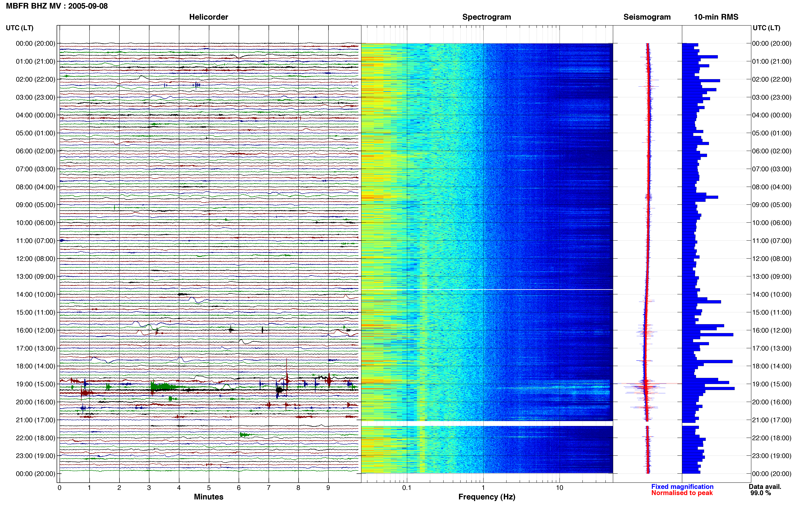The width and height of the screenshot is (812, 508).
Task: Click the white data gap in the spectrogram
Action: (487, 423)
